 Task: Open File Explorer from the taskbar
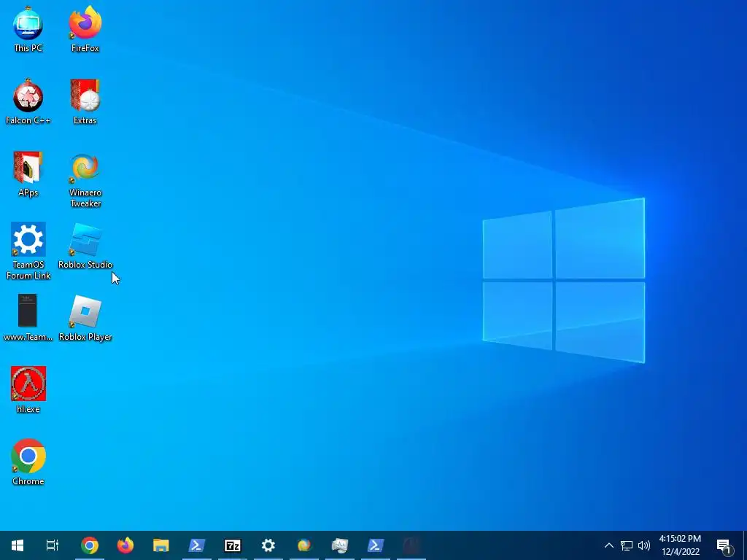point(161,545)
